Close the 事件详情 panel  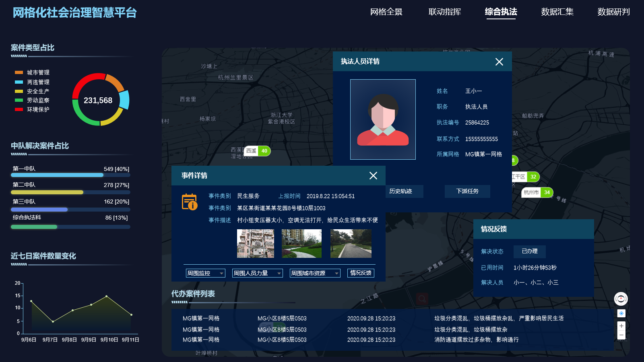click(373, 175)
